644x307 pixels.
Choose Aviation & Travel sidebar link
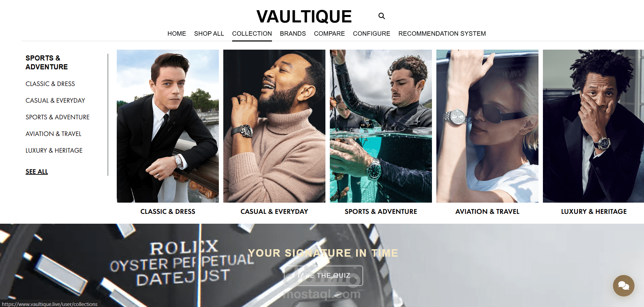53,134
